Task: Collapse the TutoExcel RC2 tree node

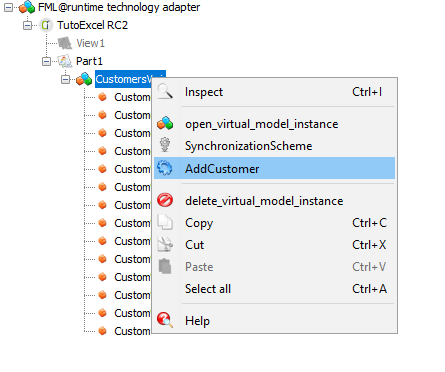Action: coord(27,25)
